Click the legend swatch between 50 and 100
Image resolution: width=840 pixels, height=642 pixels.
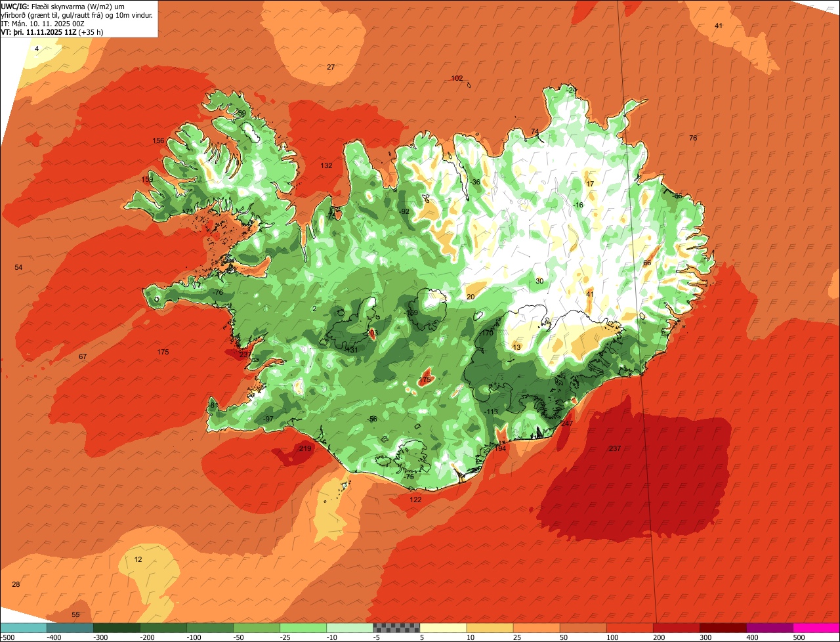click(583, 628)
